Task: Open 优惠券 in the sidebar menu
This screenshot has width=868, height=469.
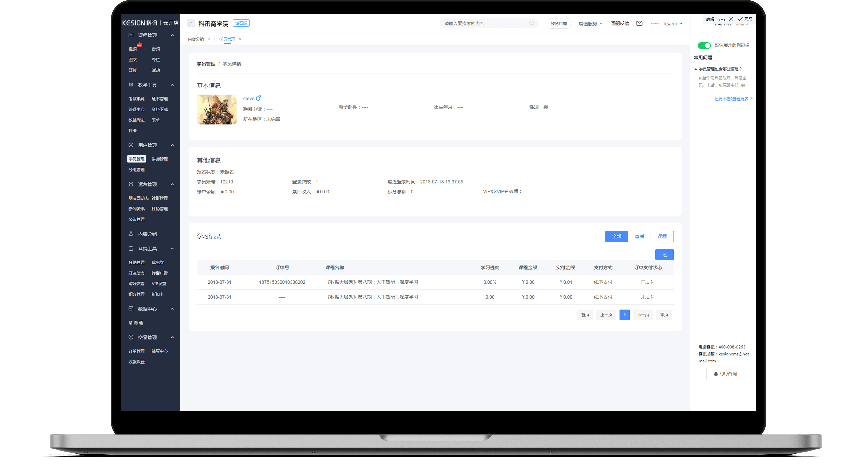Action: pos(158,262)
